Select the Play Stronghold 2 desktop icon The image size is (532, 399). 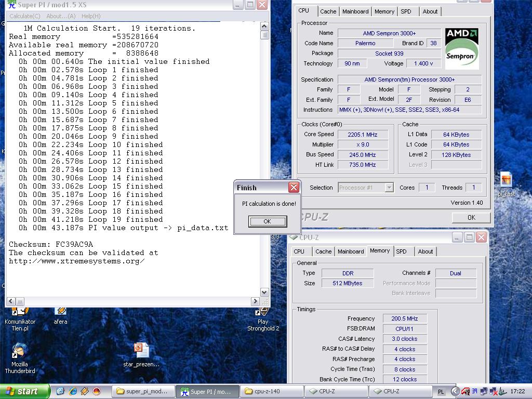point(263,320)
